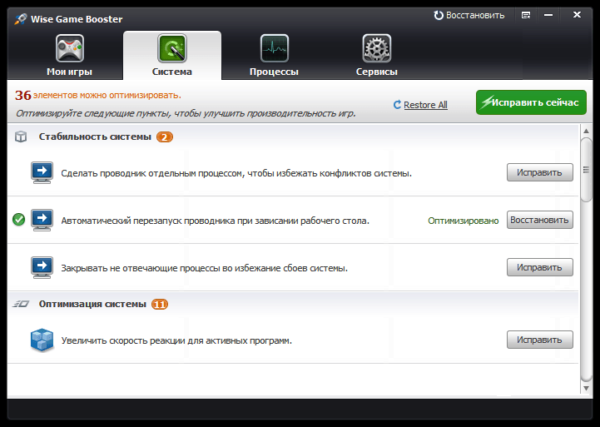Click Восстановить for Автоматический перезапуск проводника
Viewport: 600px width, 427px height.
tap(540, 220)
